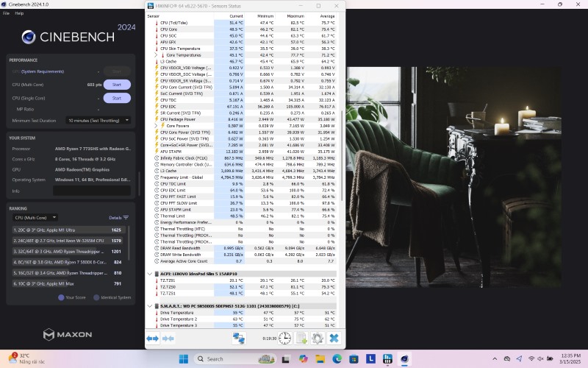The width and height of the screenshot is (588, 368).
Task: Click HWiNFO expand-columns arrows icon
Action: pos(152,339)
